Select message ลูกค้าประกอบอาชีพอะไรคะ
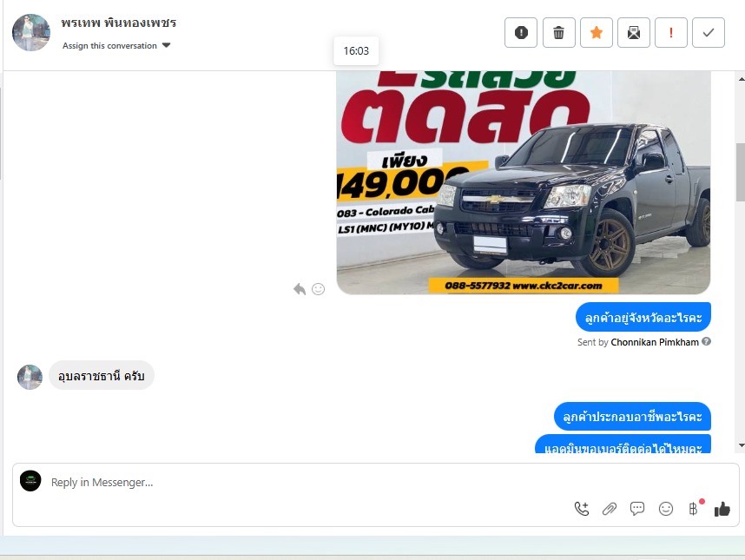The height and width of the screenshot is (560, 745). click(x=632, y=417)
